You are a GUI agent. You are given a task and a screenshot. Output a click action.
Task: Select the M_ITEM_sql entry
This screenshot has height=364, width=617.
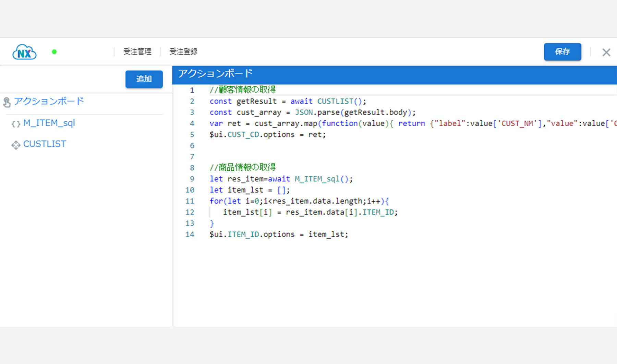[x=49, y=123]
